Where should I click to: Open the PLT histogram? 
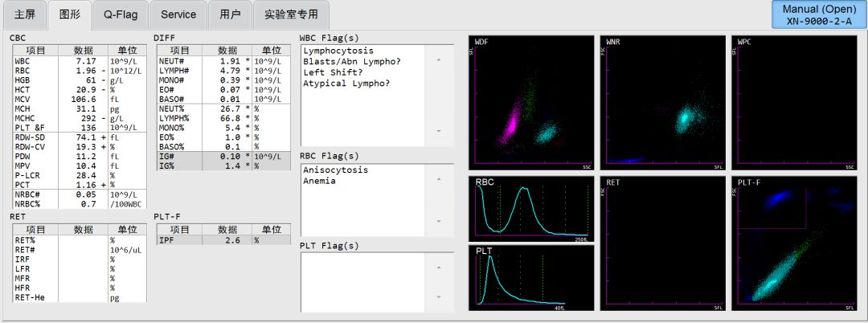[531, 278]
